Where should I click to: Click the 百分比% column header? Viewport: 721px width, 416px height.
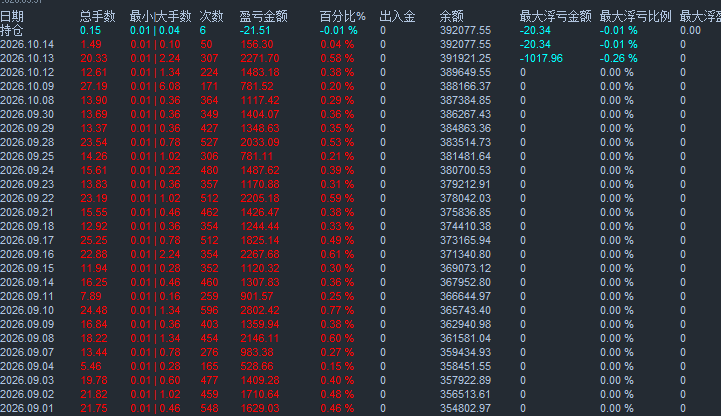pos(343,17)
